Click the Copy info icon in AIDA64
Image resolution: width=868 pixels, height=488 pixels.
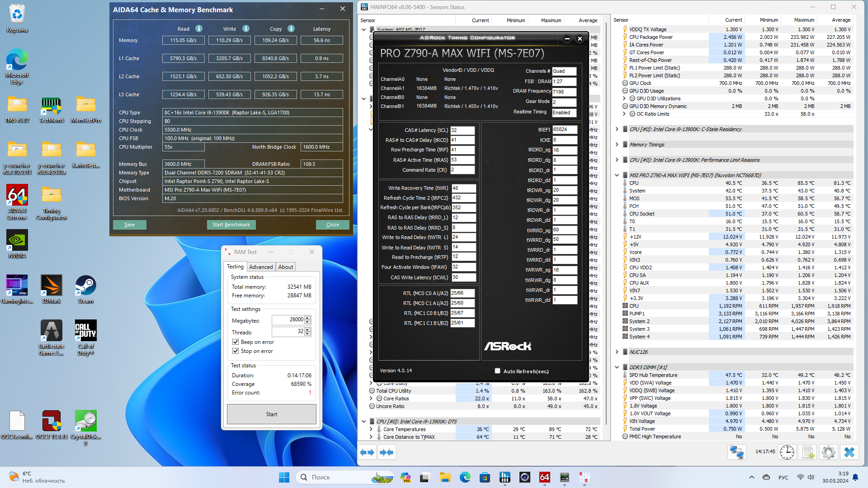(x=291, y=28)
